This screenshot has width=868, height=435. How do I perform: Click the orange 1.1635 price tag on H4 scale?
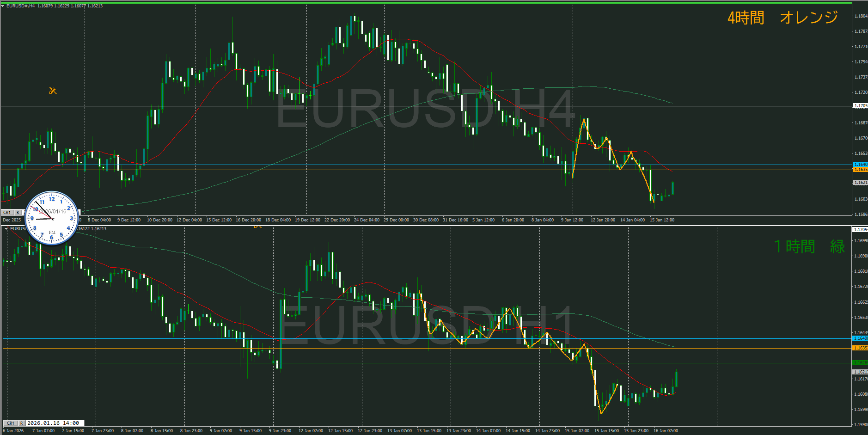point(860,170)
